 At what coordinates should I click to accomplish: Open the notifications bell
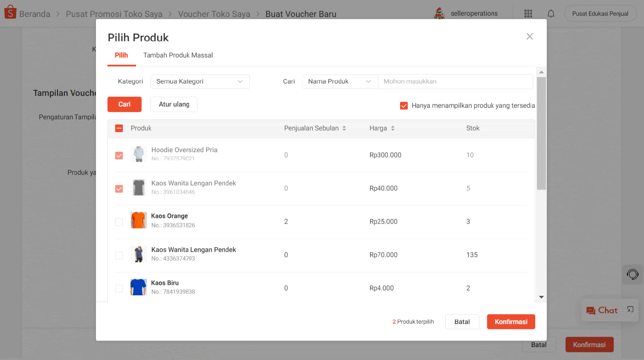[551, 14]
